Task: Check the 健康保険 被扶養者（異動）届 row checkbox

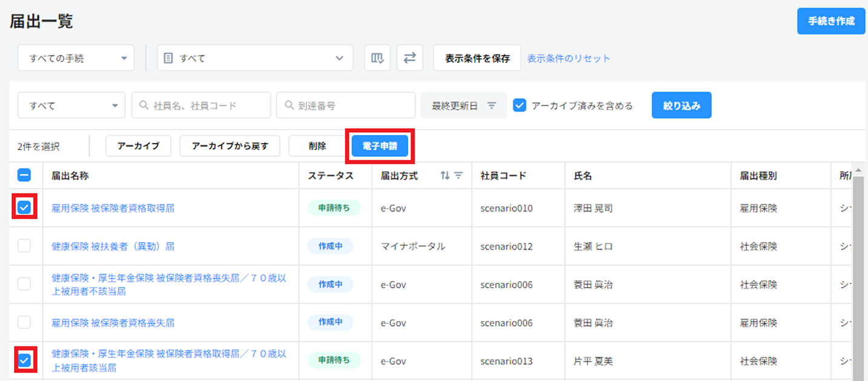Action: [x=24, y=246]
